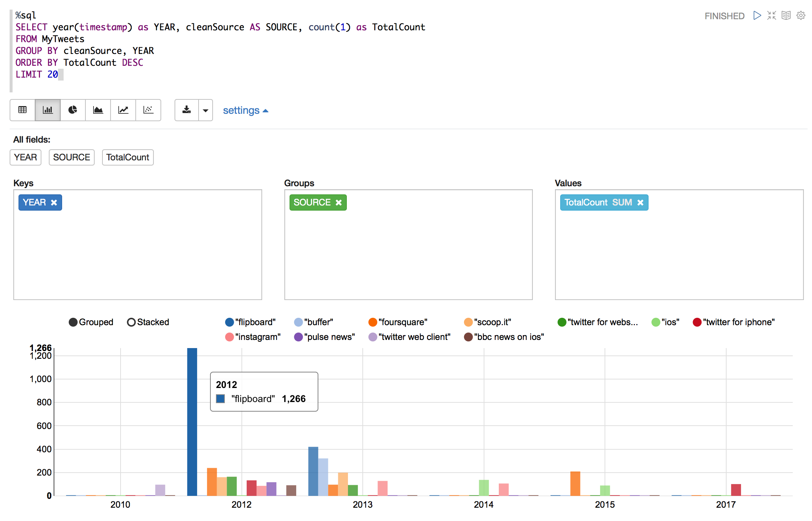Click the download data icon
Viewport: 812px width, 521px height.
[x=187, y=110]
